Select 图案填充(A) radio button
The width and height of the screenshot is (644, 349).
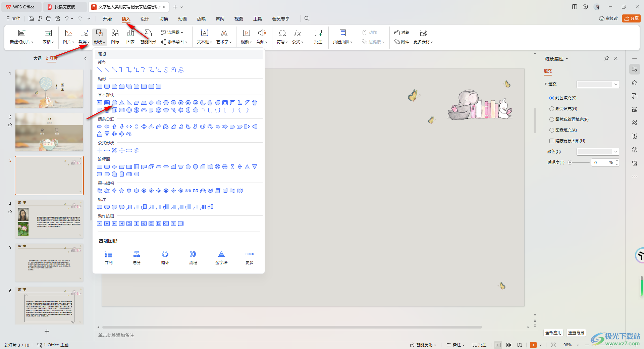click(x=552, y=130)
